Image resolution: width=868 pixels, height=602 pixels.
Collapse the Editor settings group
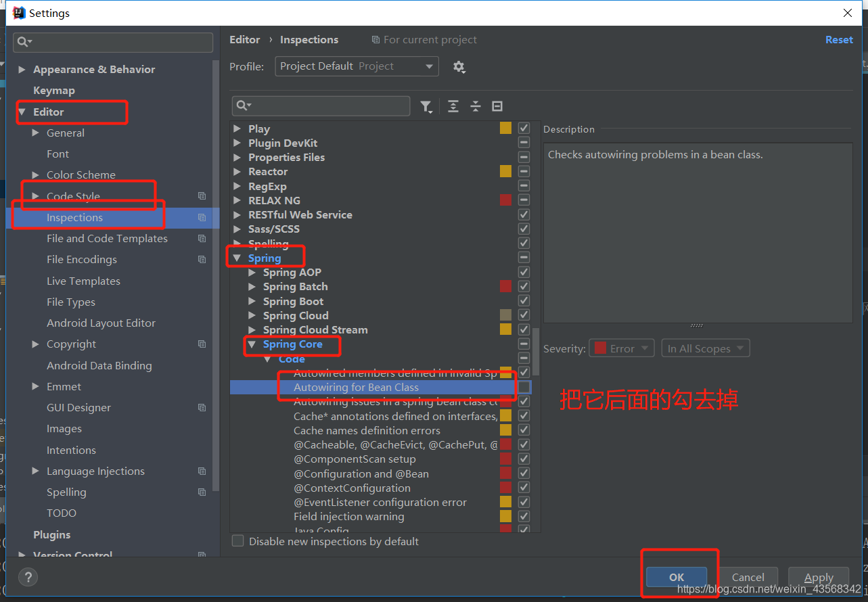pos(22,112)
